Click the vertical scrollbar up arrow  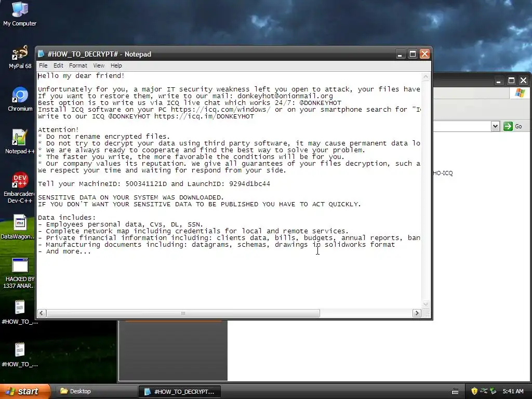pyautogui.click(x=426, y=77)
